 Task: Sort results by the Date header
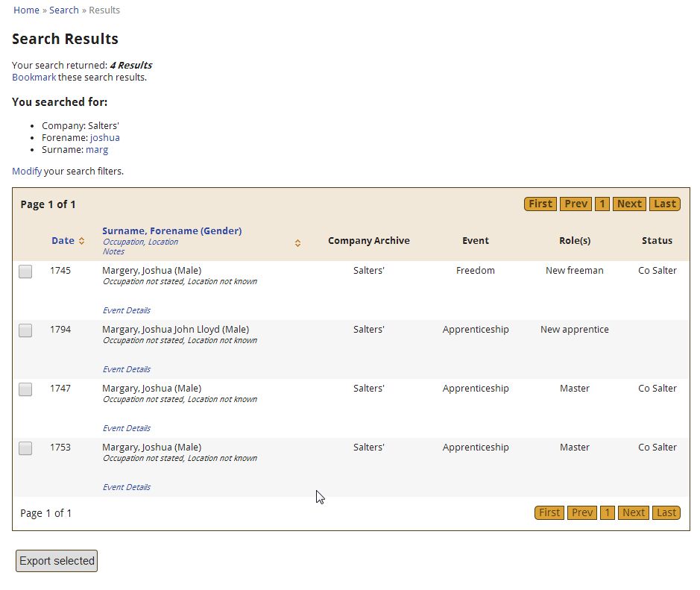tap(63, 240)
